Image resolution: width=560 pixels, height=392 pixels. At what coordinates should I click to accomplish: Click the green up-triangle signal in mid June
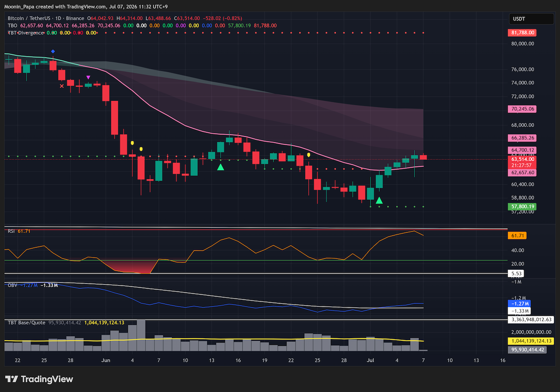(x=220, y=167)
